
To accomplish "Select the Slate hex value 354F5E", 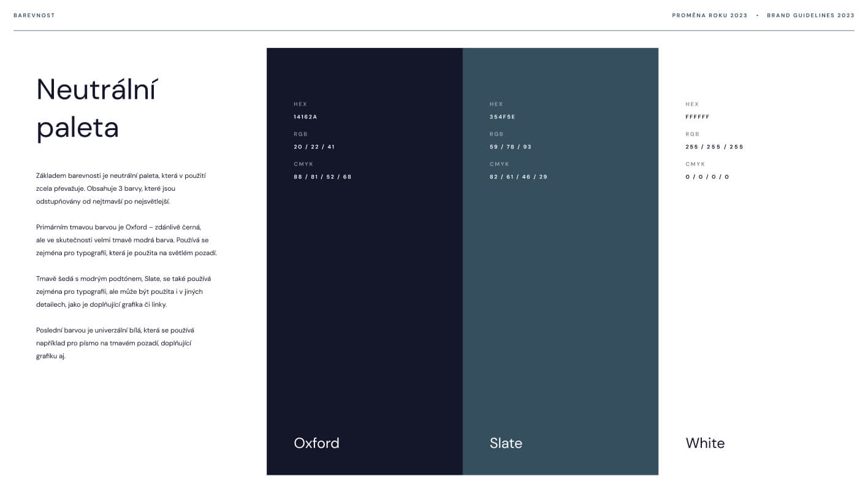I will pos(502,117).
